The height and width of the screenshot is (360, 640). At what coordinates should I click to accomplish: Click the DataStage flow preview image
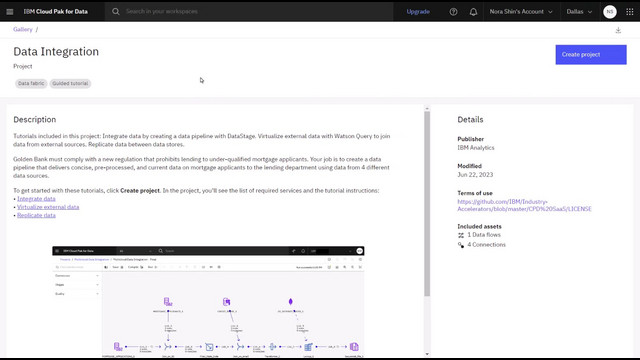pos(208,302)
